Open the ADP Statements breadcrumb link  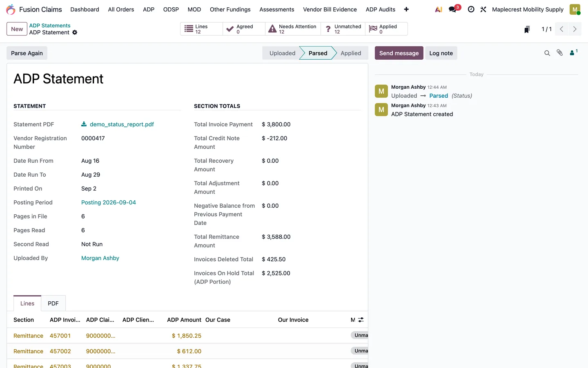coord(50,25)
